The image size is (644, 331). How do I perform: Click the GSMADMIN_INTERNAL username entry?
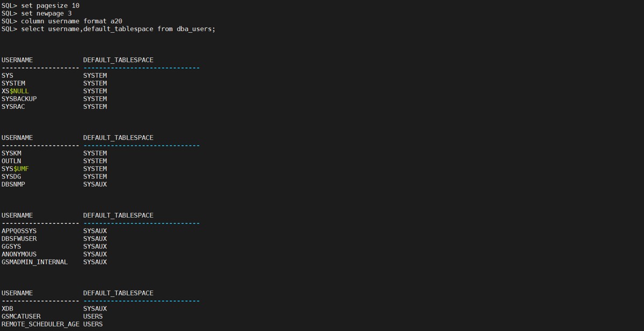(34, 262)
